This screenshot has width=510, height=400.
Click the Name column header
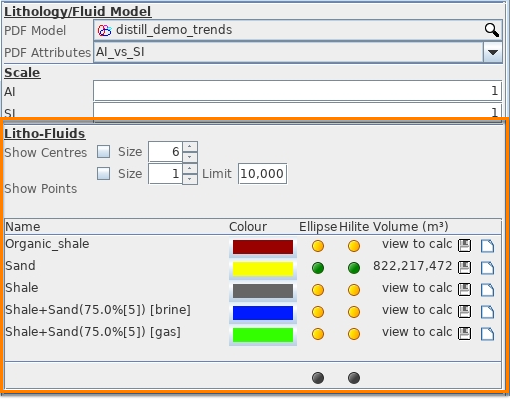(23, 227)
